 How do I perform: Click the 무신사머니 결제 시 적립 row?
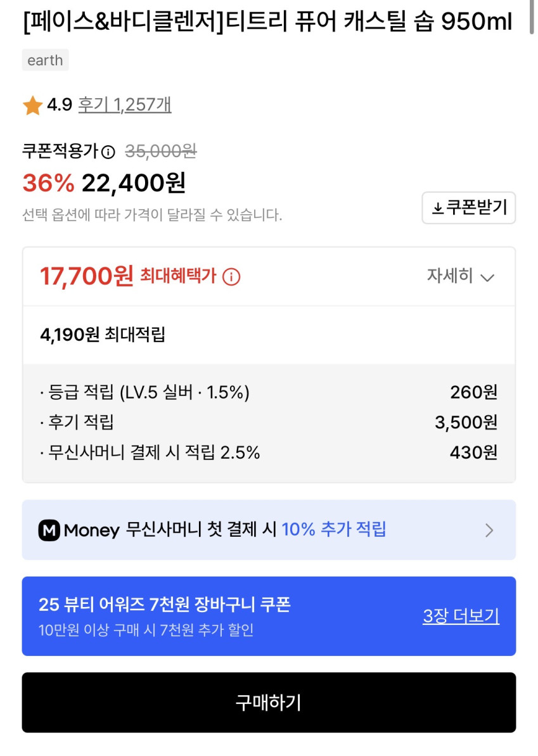click(x=269, y=452)
